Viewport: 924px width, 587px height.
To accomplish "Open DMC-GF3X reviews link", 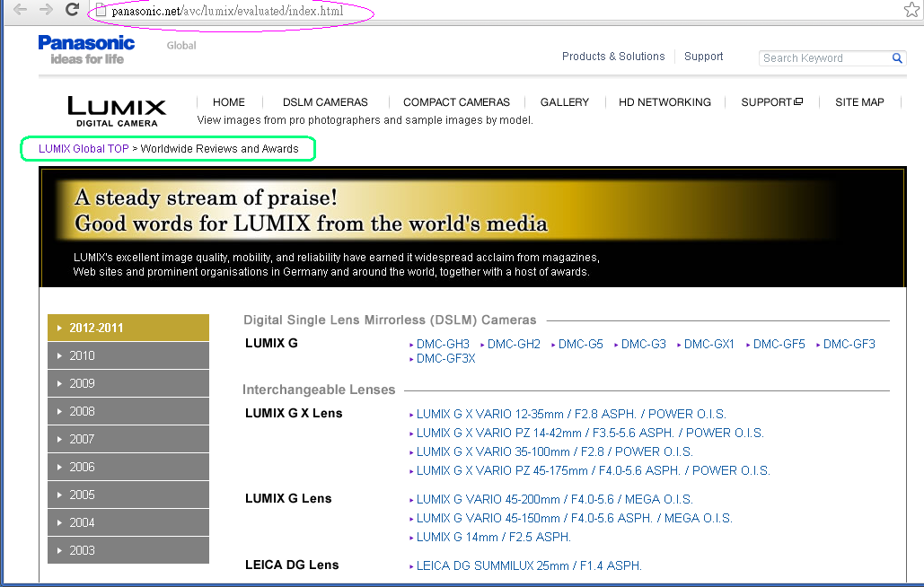I will point(445,358).
